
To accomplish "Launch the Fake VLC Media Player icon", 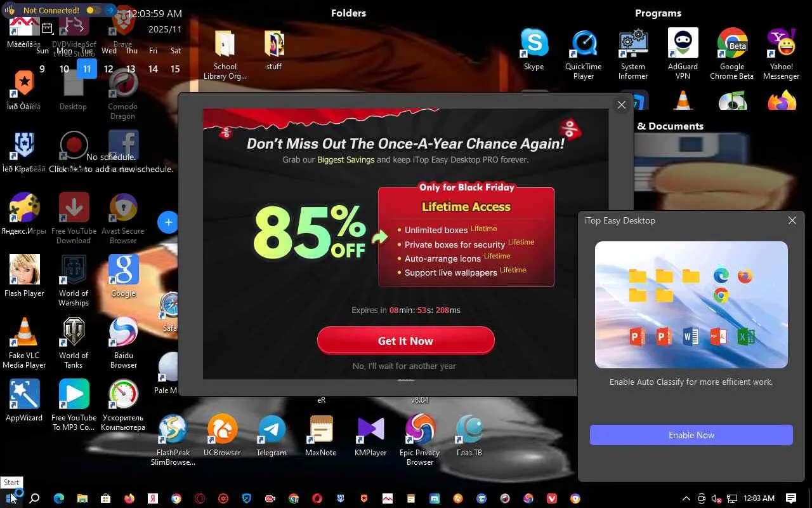I will [24, 343].
